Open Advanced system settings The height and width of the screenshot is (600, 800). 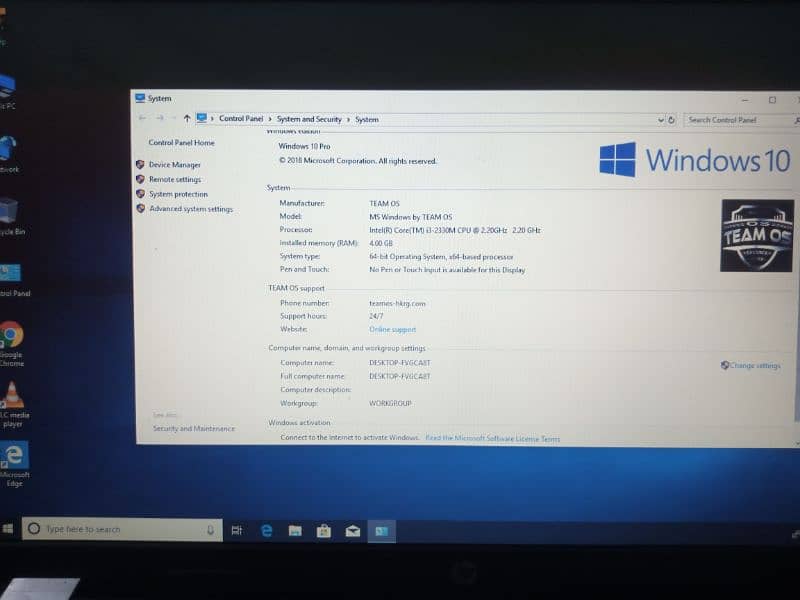(190, 209)
